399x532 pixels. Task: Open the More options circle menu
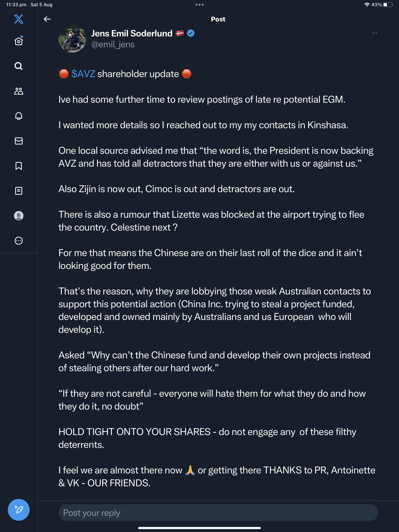coord(19,241)
